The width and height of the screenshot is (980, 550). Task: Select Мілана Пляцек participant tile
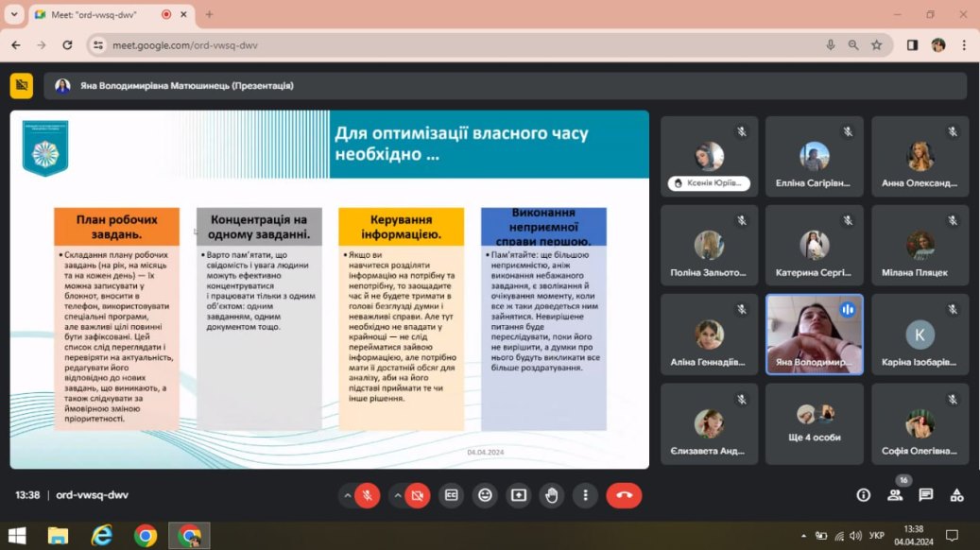pos(920,245)
